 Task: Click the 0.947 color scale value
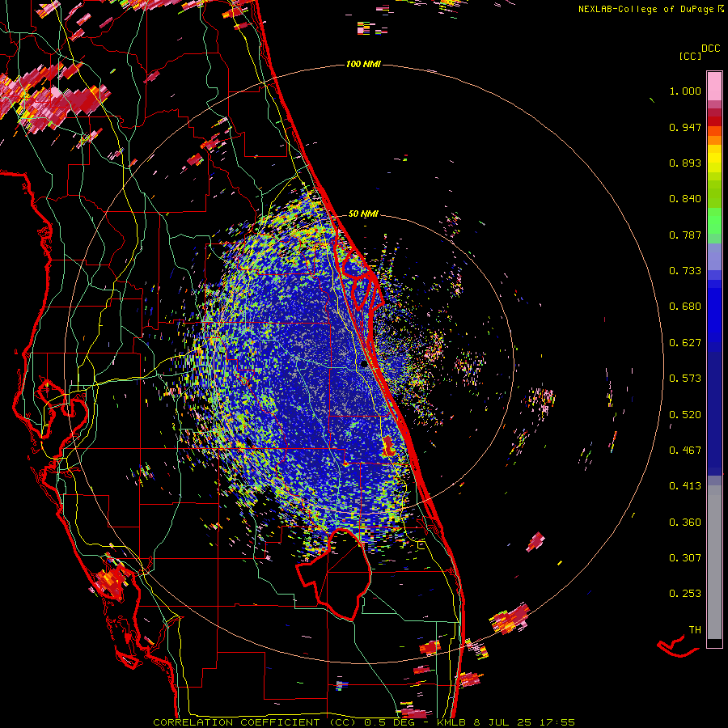tap(685, 127)
